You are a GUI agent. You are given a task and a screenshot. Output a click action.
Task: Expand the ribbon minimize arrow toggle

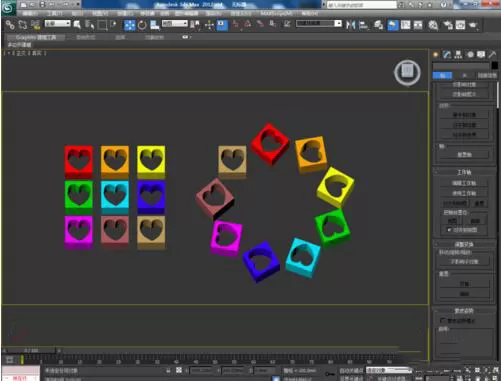coord(186,37)
